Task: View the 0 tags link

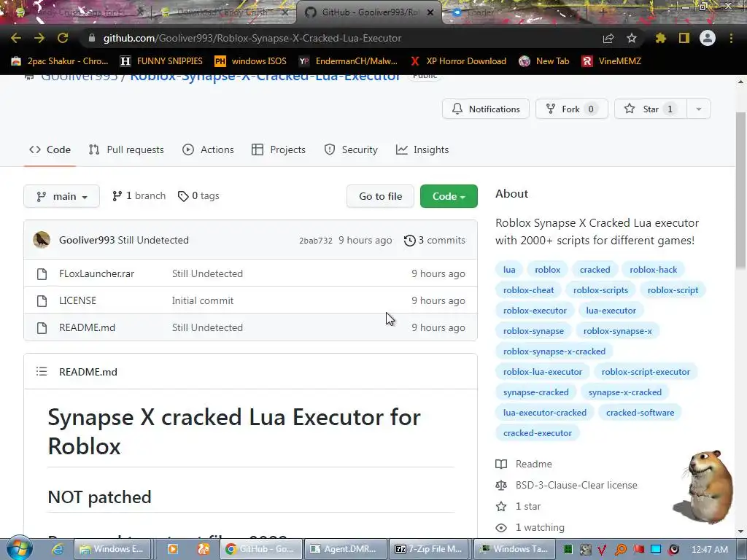Action: pyautogui.click(x=198, y=196)
